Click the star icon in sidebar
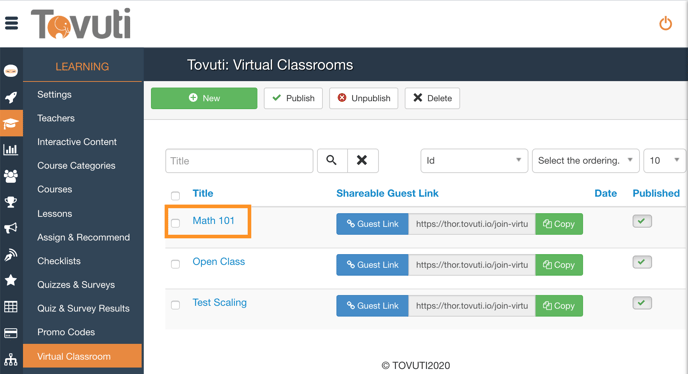The height and width of the screenshot is (374, 688). 11,280
